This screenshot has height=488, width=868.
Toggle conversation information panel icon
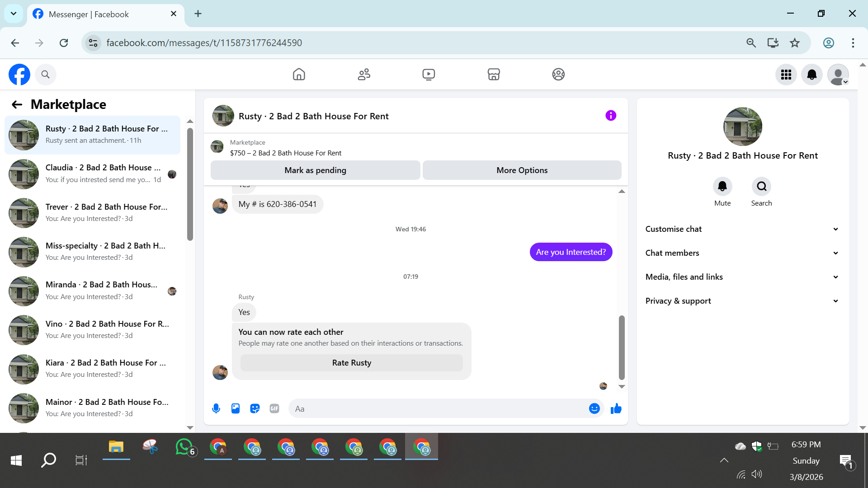coord(610,116)
